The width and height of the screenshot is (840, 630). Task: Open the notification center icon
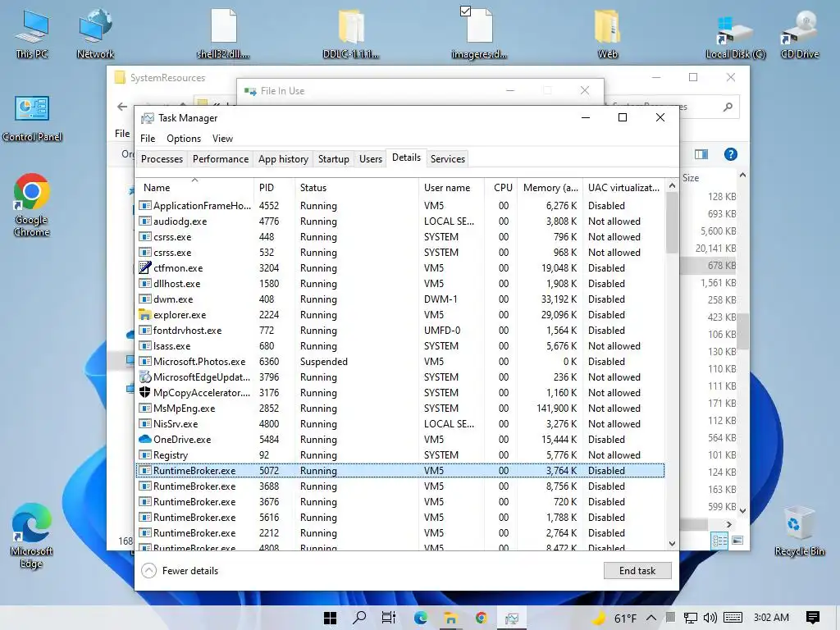click(813, 618)
